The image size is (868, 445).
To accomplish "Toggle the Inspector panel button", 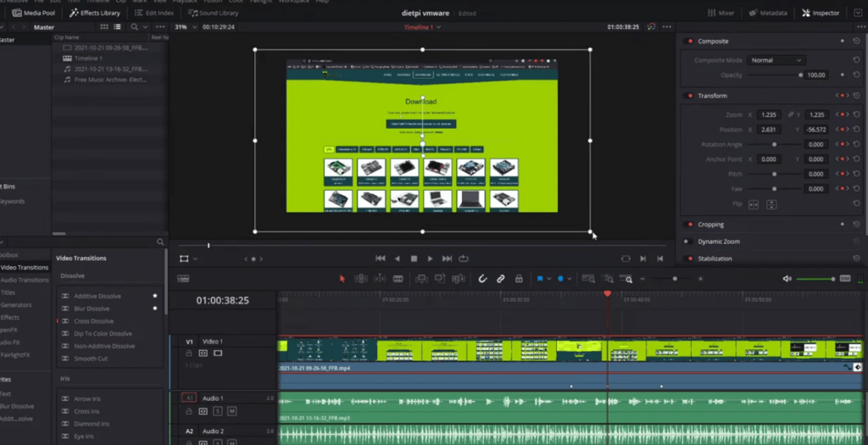I will [x=821, y=13].
